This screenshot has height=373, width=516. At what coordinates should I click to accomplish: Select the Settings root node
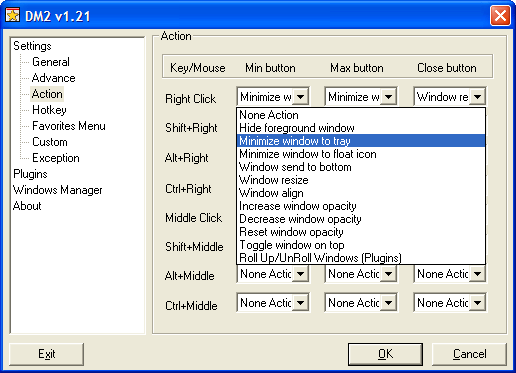click(x=32, y=46)
